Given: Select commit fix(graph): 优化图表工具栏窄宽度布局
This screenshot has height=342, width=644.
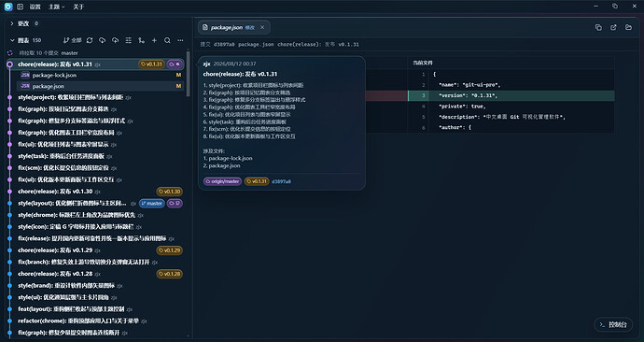Looking at the screenshot, I should (95, 133).
